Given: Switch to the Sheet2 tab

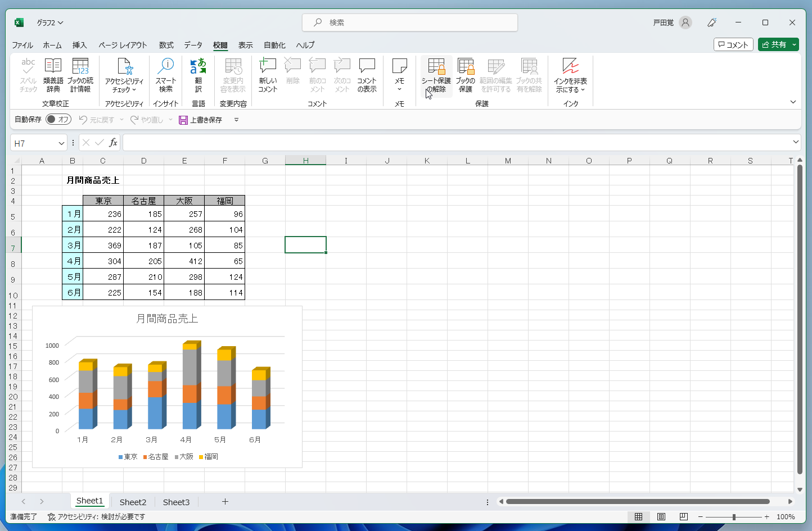Looking at the screenshot, I should tap(133, 502).
